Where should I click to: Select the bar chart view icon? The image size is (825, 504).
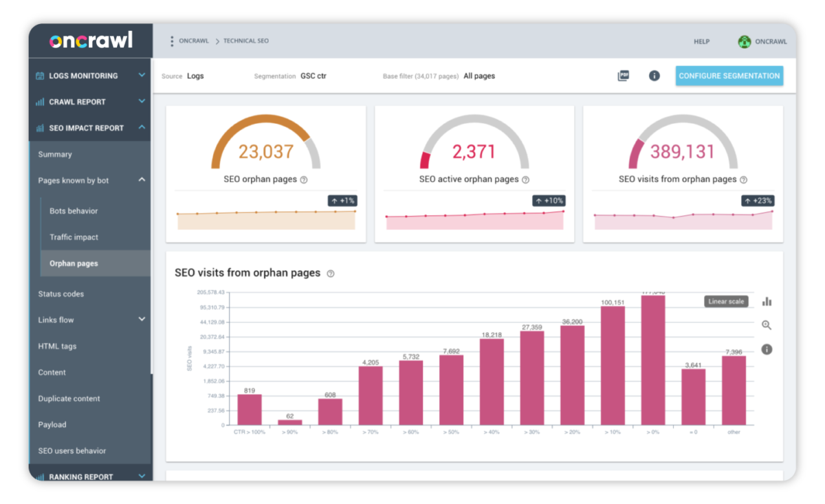pyautogui.click(x=767, y=301)
